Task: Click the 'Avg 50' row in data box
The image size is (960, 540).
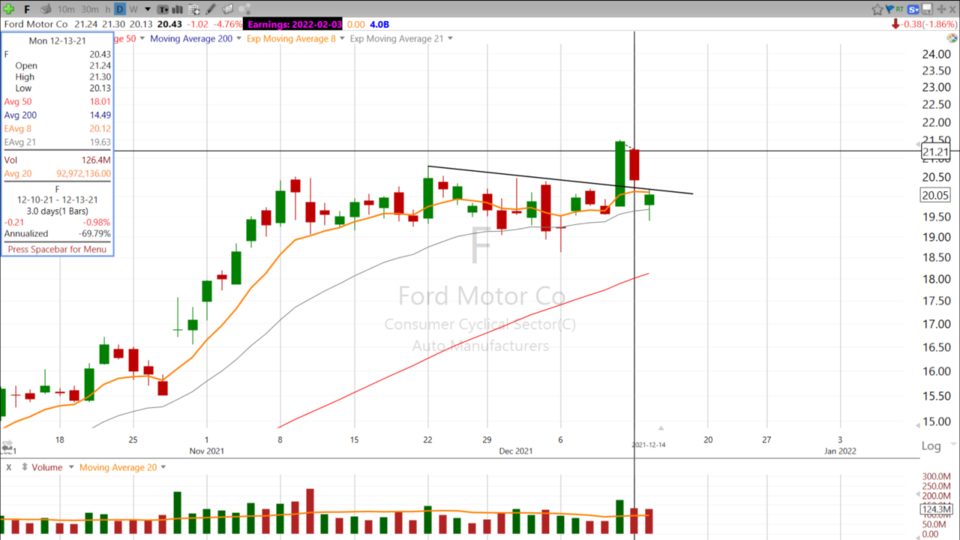Action: pyautogui.click(x=57, y=102)
